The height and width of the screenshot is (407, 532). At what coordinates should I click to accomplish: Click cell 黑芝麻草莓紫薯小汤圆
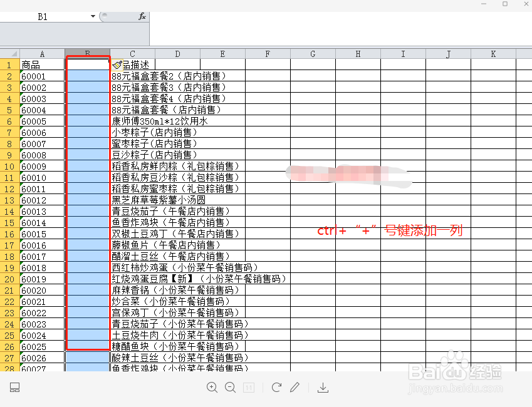[x=159, y=200]
